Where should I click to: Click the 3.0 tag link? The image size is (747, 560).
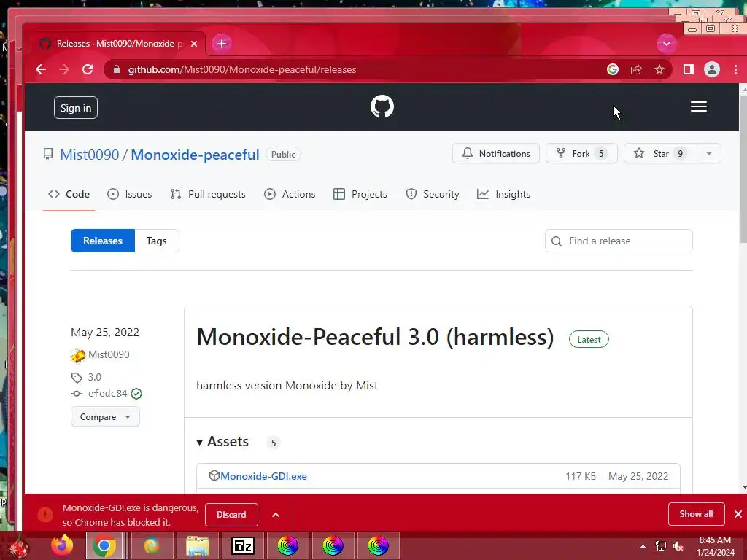[x=94, y=377]
